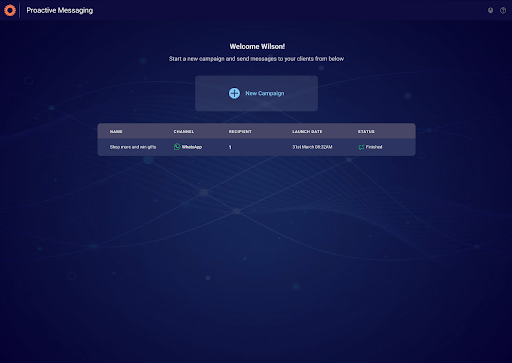
Task: Click the Welcome Wilson heading
Action: click(x=257, y=46)
